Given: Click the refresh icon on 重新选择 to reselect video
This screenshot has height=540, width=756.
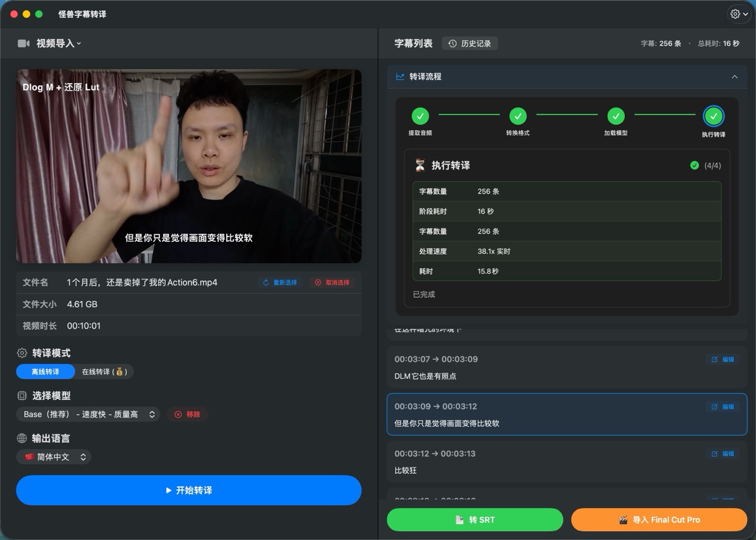Looking at the screenshot, I should [266, 282].
